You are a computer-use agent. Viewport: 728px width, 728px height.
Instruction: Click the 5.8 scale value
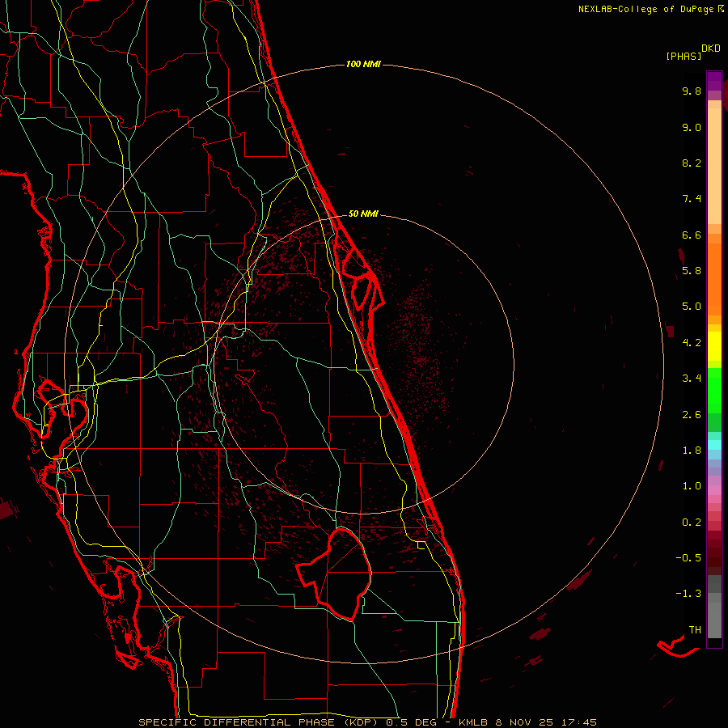coord(692,271)
